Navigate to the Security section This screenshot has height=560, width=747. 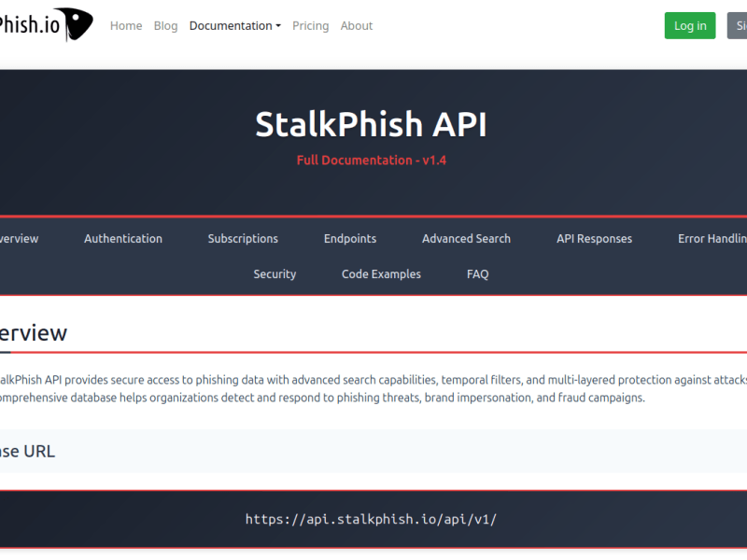tap(275, 273)
